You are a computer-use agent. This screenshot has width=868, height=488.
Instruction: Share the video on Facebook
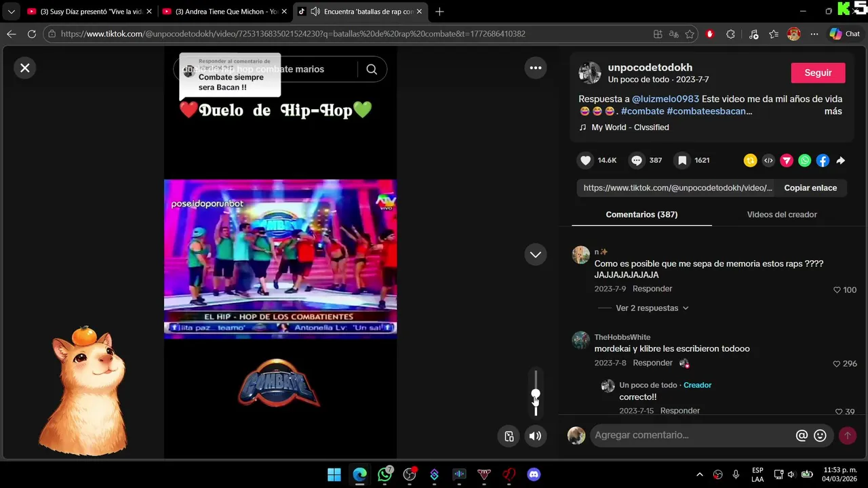click(823, 161)
